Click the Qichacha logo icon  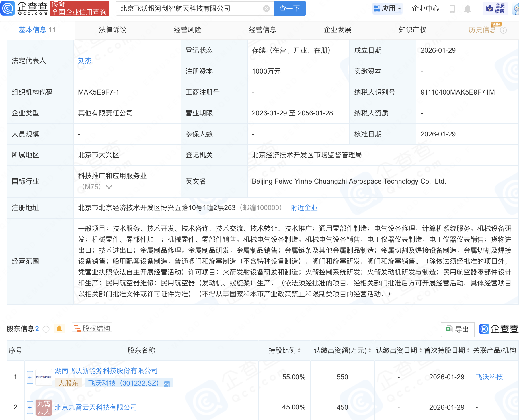(8, 8)
